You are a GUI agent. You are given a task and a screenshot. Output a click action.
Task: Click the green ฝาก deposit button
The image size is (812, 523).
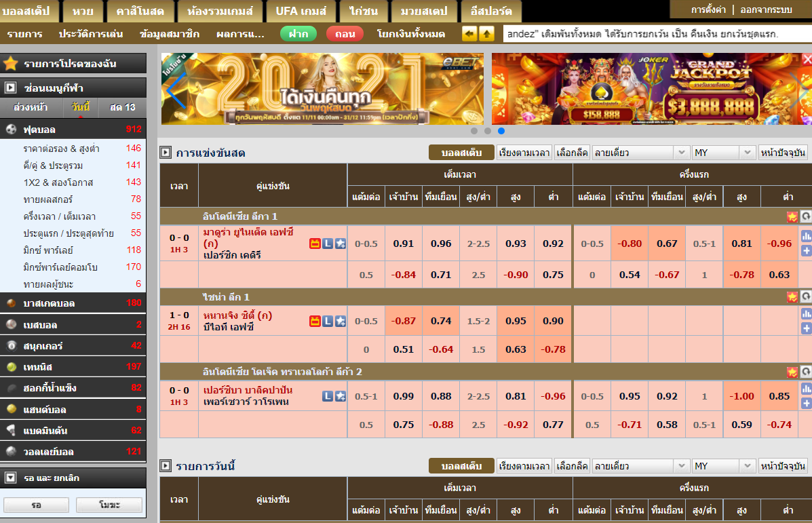(x=298, y=34)
